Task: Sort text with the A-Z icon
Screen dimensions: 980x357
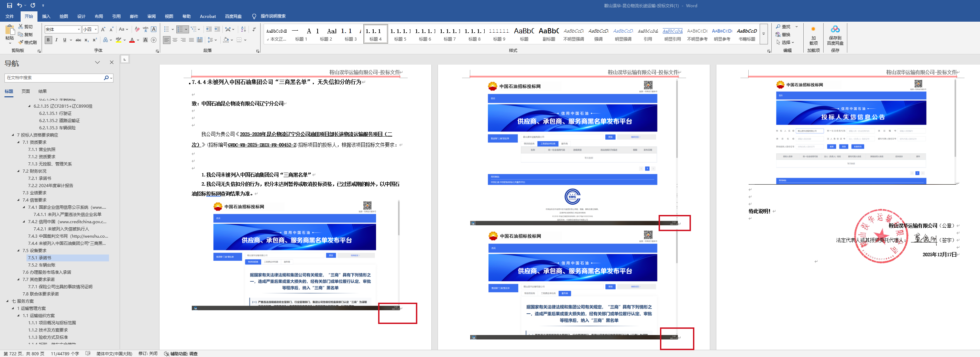Action: [243, 29]
